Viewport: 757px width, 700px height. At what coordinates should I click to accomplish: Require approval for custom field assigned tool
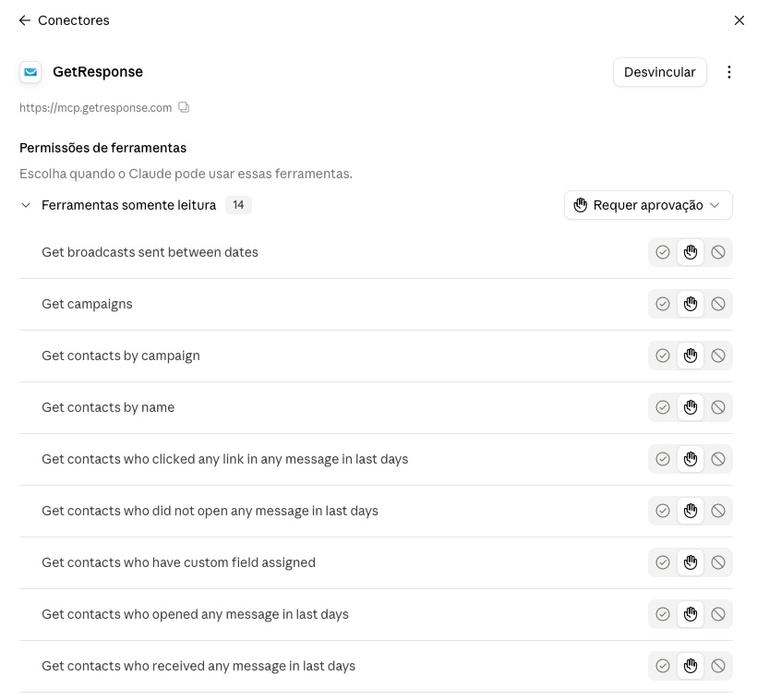coord(691,562)
